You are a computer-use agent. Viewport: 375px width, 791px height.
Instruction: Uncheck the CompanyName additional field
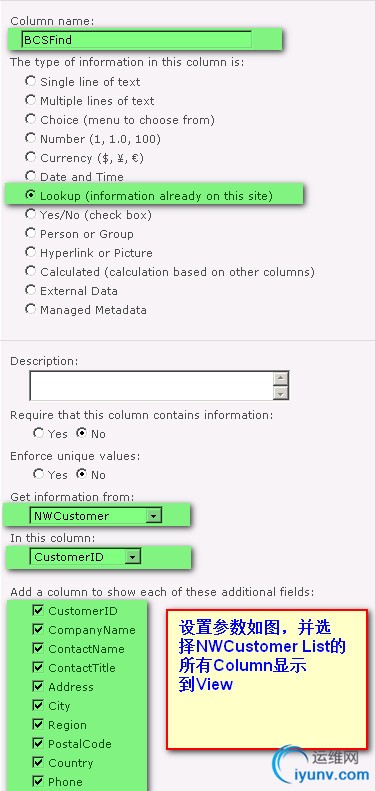pos(38,630)
